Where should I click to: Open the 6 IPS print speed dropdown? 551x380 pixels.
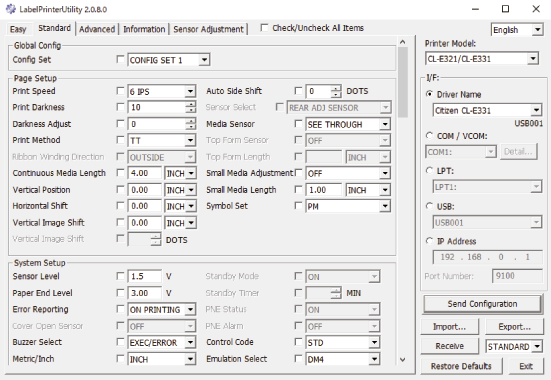162,91
